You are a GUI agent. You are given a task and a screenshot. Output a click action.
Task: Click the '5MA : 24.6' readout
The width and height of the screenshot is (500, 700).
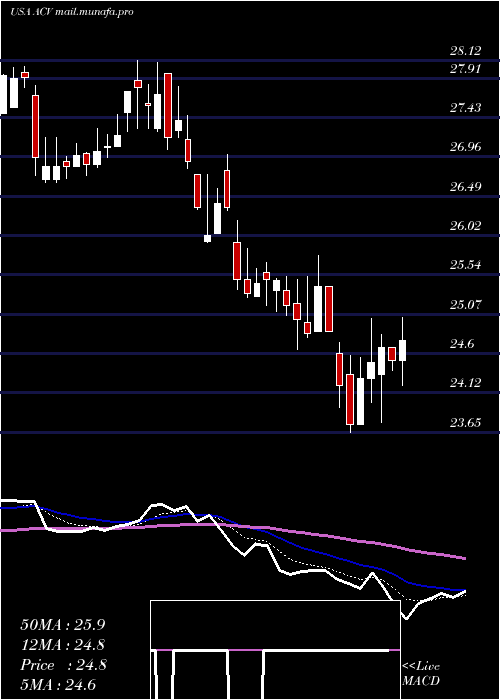tap(59, 685)
